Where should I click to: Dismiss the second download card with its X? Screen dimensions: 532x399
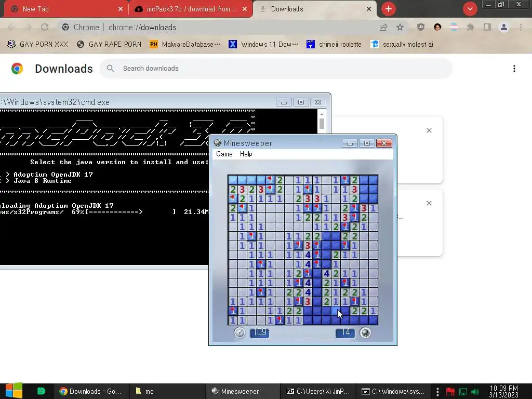click(x=429, y=203)
